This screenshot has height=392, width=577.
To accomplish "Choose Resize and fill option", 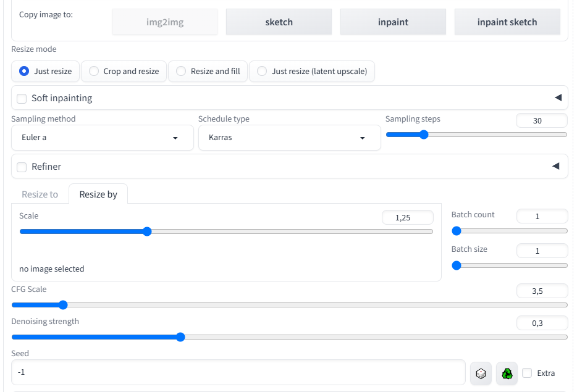I will click(208, 72).
